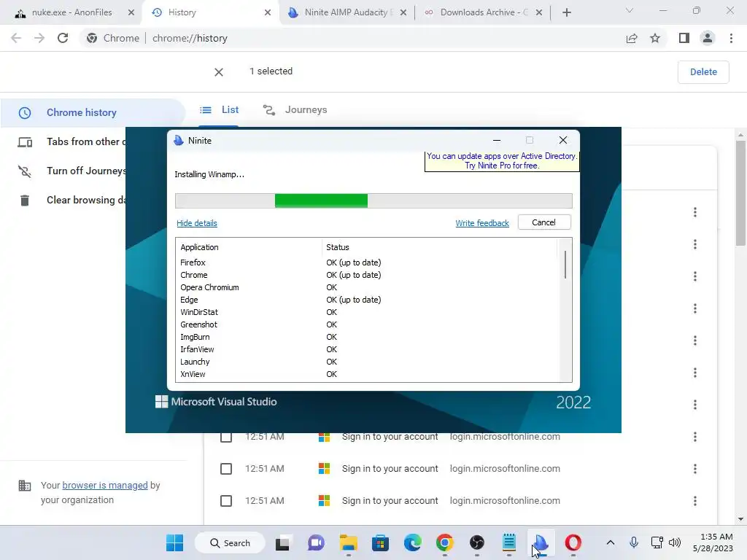Open Microsoft Store on taskbar

click(x=380, y=542)
